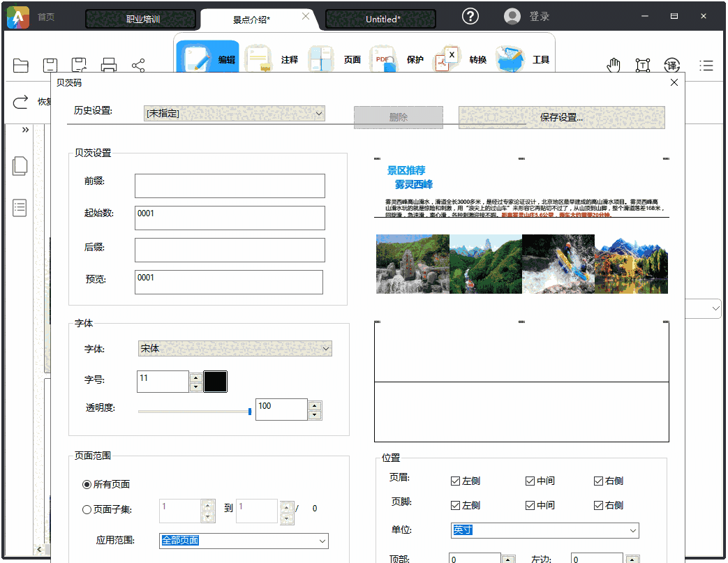Click the translate (译) icon
This screenshot has height=563, width=728.
[x=672, y=65]
